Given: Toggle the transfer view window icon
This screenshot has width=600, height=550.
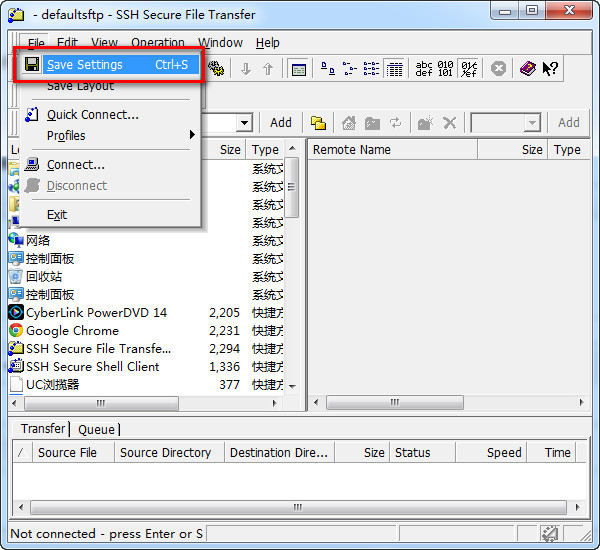Looking at the screenshot, I should (x=298, y=70).
